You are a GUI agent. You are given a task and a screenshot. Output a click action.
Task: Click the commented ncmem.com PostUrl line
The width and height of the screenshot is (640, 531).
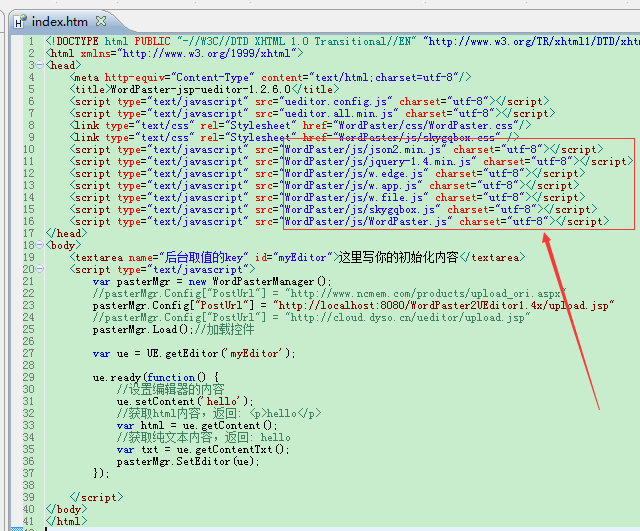click(329, 293)
